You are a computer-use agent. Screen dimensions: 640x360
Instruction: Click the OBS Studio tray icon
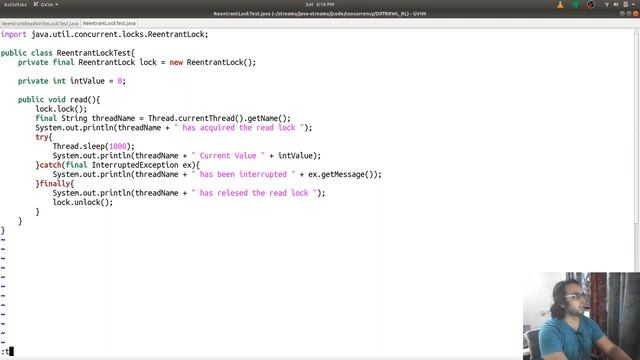click(591, 4)
